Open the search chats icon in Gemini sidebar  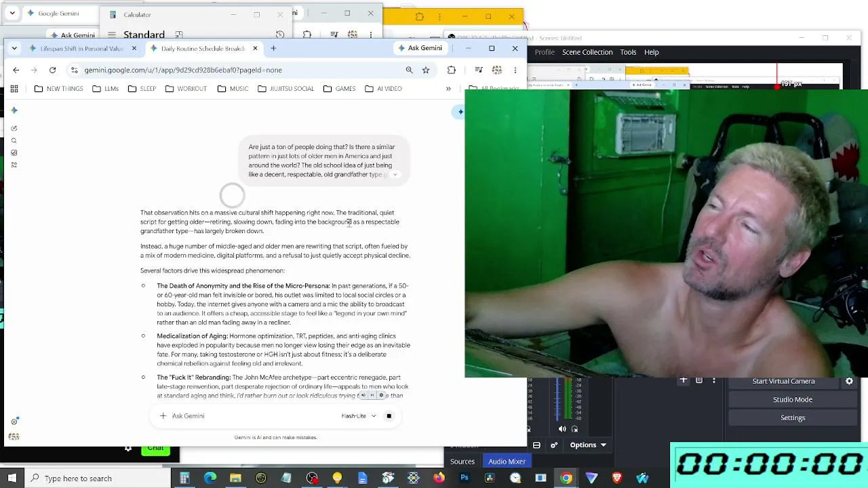(14, 140)
